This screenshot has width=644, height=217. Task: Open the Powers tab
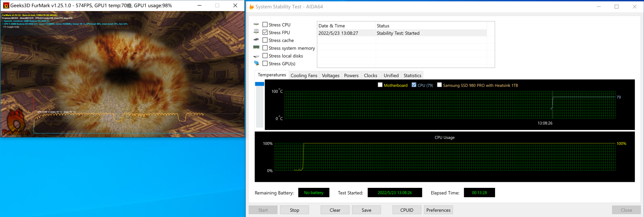(351, 76)
